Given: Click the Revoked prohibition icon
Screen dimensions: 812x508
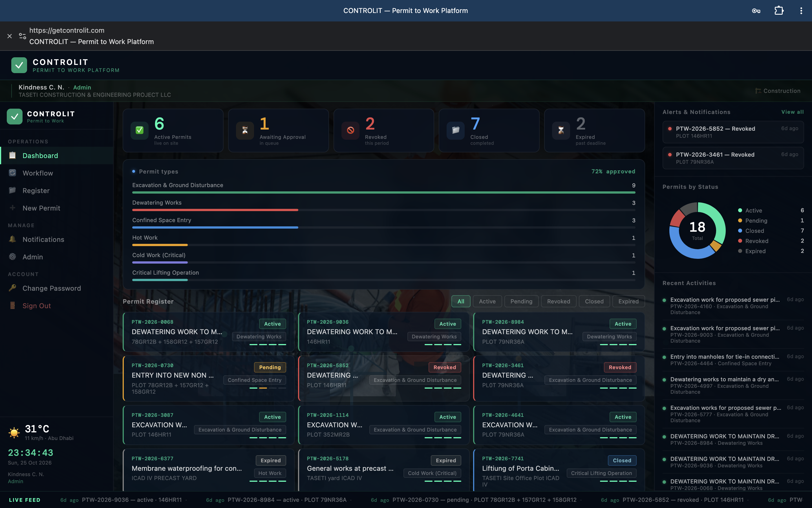Looking at the screenshot, I should click(x=350, y=130).
